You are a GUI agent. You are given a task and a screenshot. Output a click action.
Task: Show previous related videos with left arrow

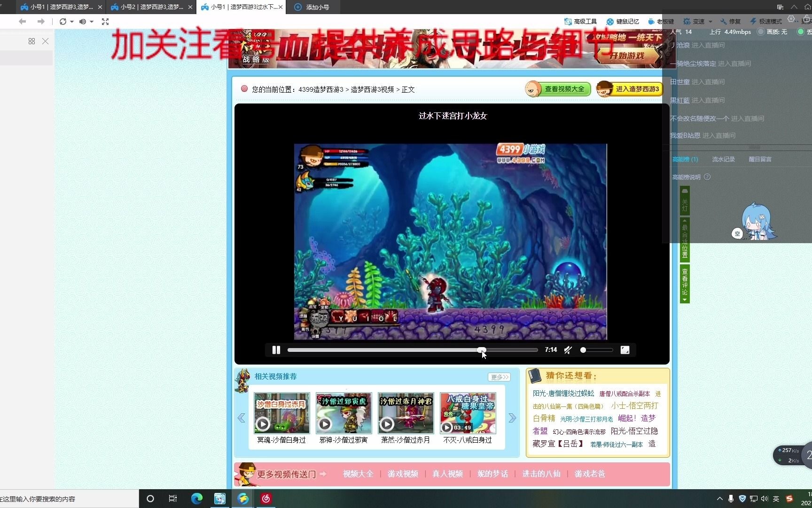point(242,418)
